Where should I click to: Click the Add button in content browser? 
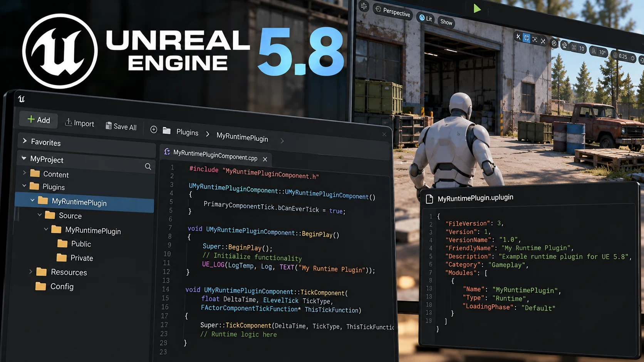(x=39, y=120)
